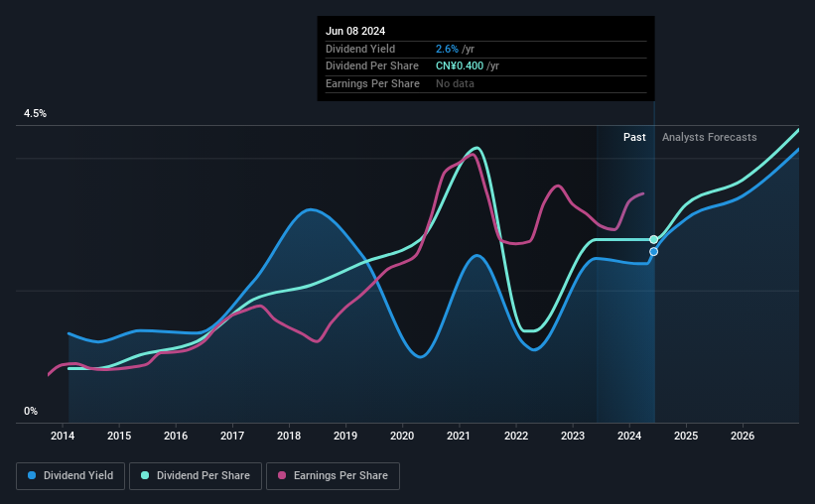Click the 2017 x-axis label

(x=232, y=436)
